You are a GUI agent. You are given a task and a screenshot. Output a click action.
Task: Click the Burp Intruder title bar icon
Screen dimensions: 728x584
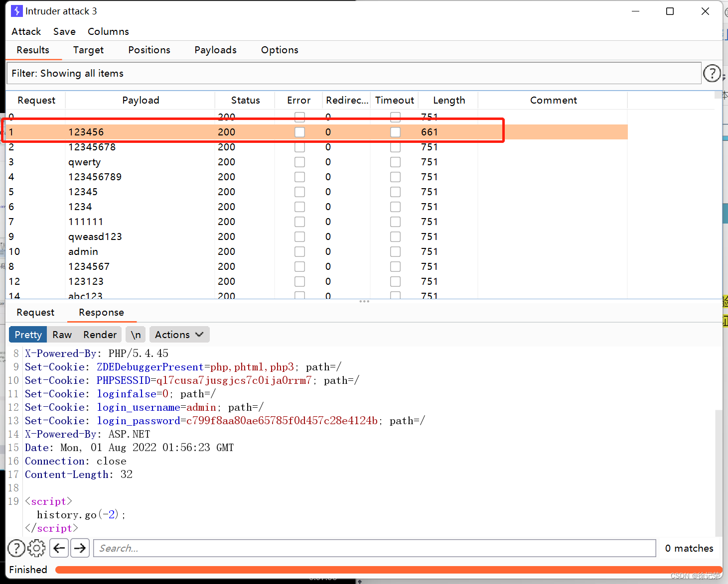coord(16,11)
